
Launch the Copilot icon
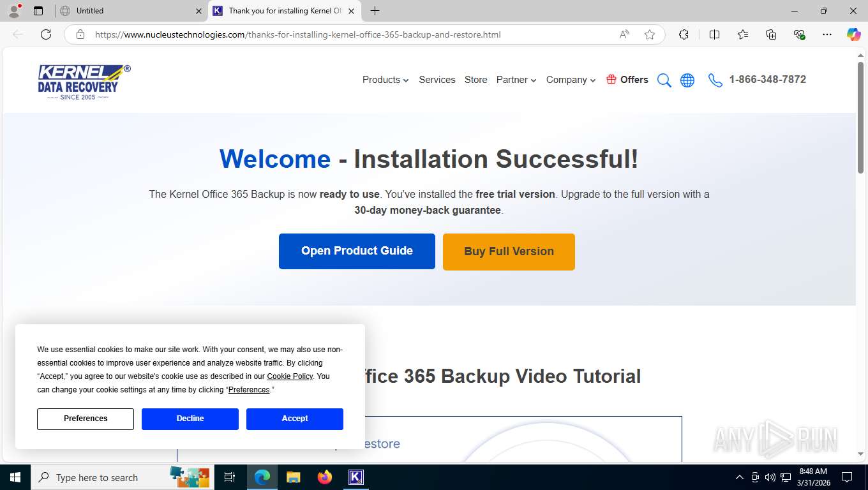[853, 34]
